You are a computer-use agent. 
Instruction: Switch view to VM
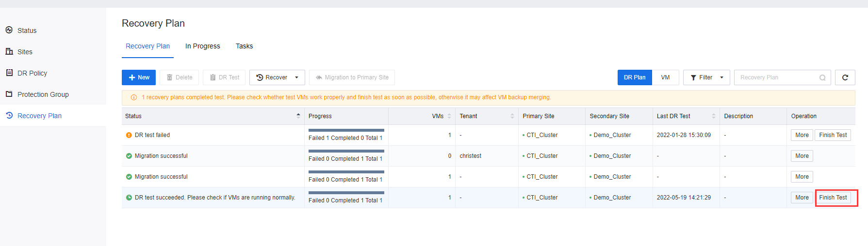[665, 77]
